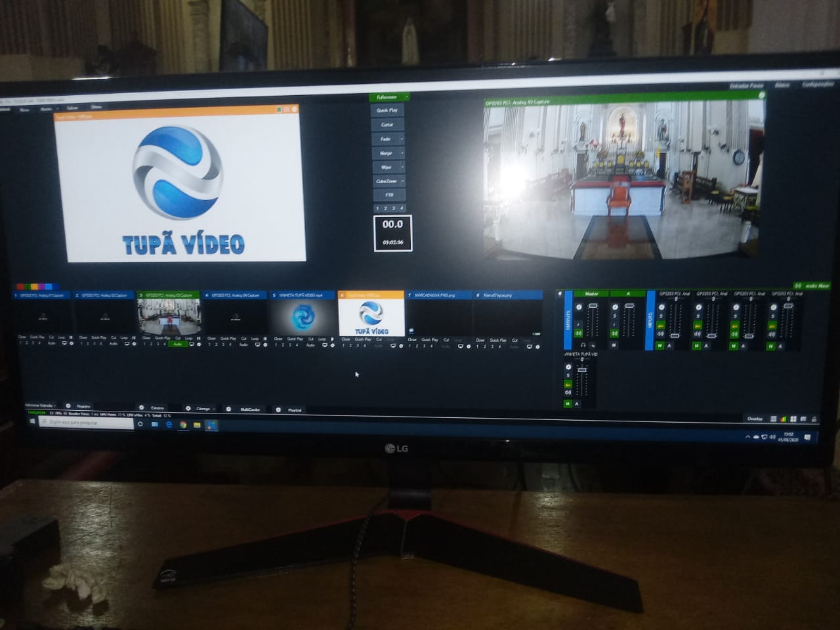The image size is (840, 630).
Task: Open the Fade transition dropdown arrow
Action: pos(402,139)
